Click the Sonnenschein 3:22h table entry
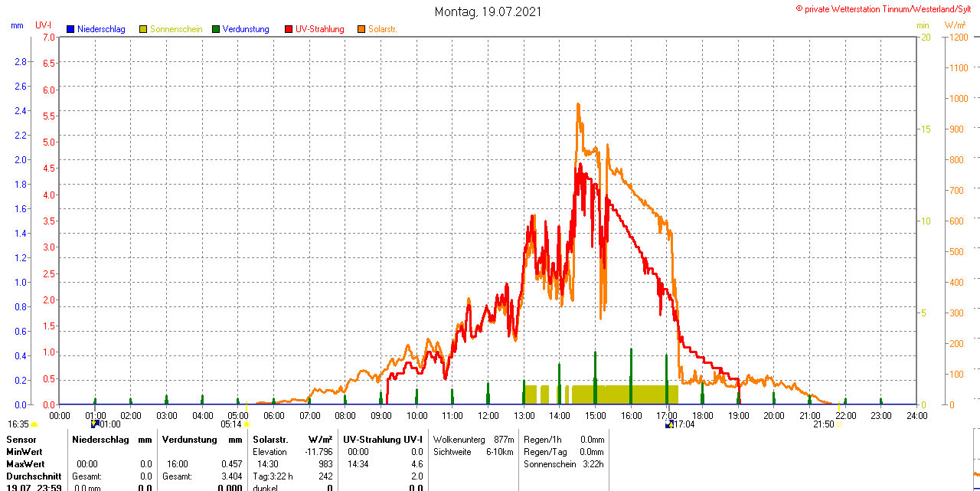 click(x=563, y=464)
